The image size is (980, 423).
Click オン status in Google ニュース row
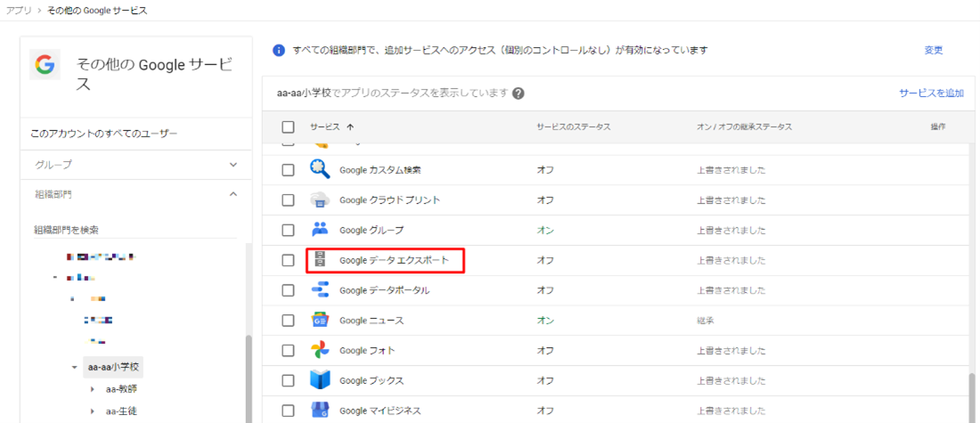point(545,321)
